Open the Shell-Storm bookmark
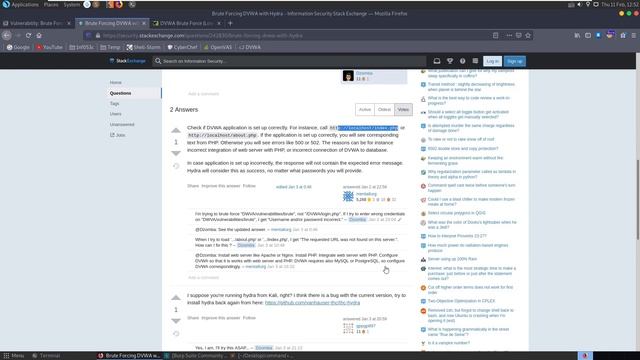The image size is (640, 360). coord(143,47)
